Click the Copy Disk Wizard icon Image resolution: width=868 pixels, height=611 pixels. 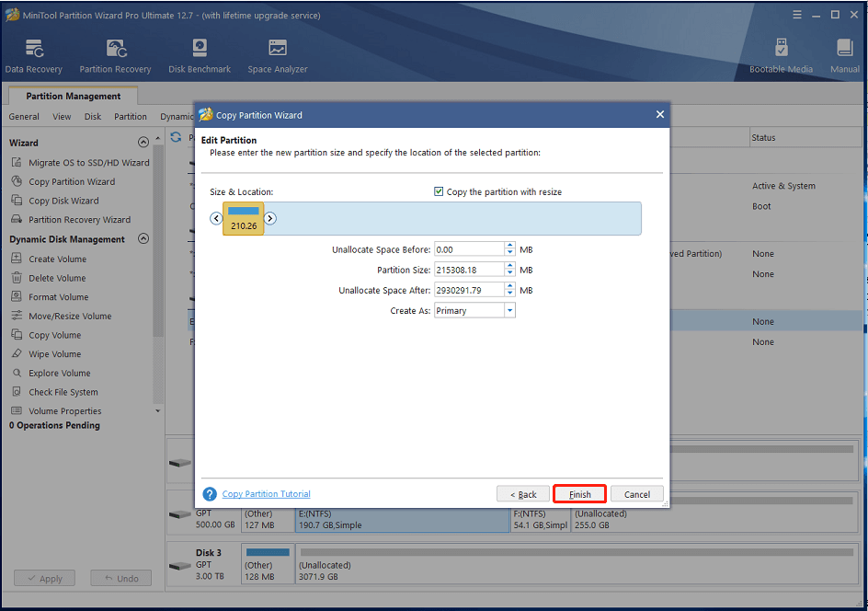point(17,201)
